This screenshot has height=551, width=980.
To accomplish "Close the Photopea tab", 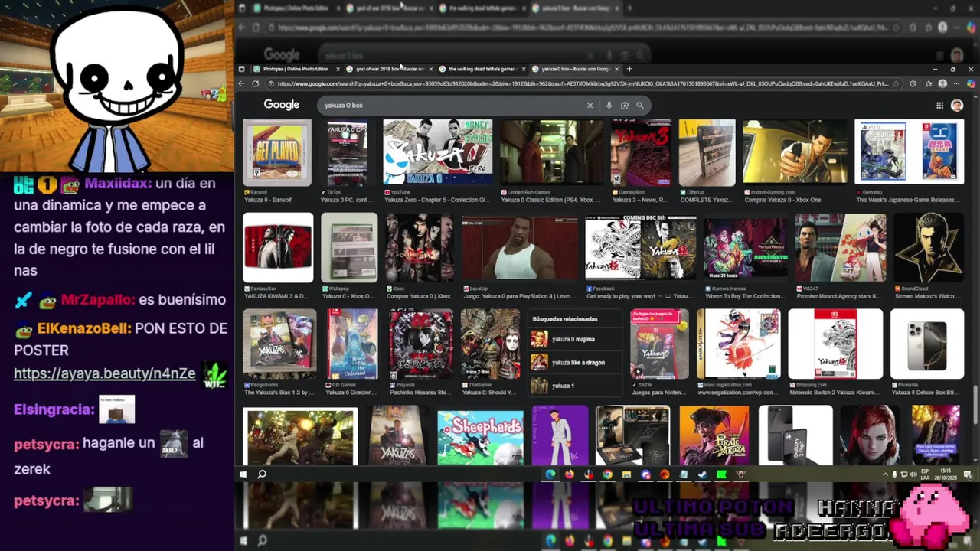I will click(x=338, y=69).
